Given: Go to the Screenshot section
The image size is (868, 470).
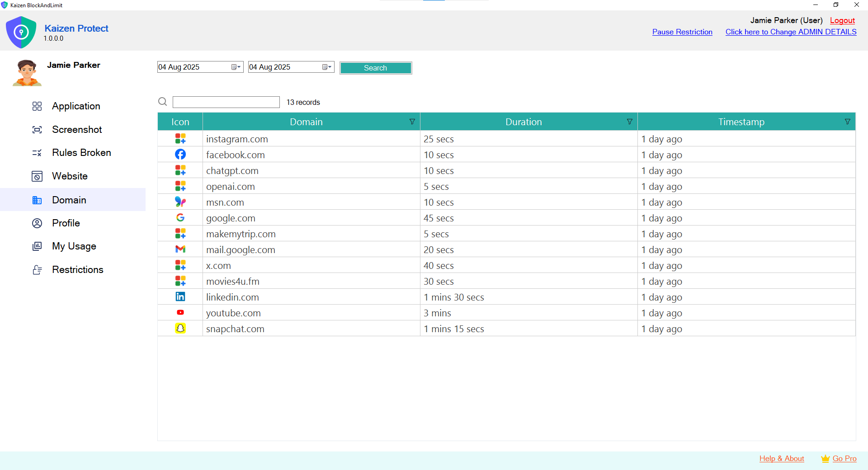Looking at the screenshot, I should [x=77, y=130].
